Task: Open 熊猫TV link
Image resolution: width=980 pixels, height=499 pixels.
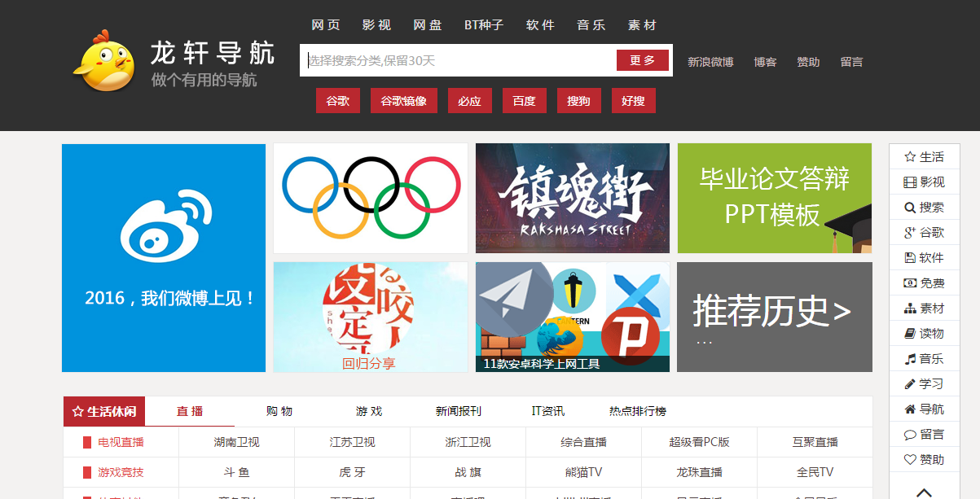Action: (584, 472)
